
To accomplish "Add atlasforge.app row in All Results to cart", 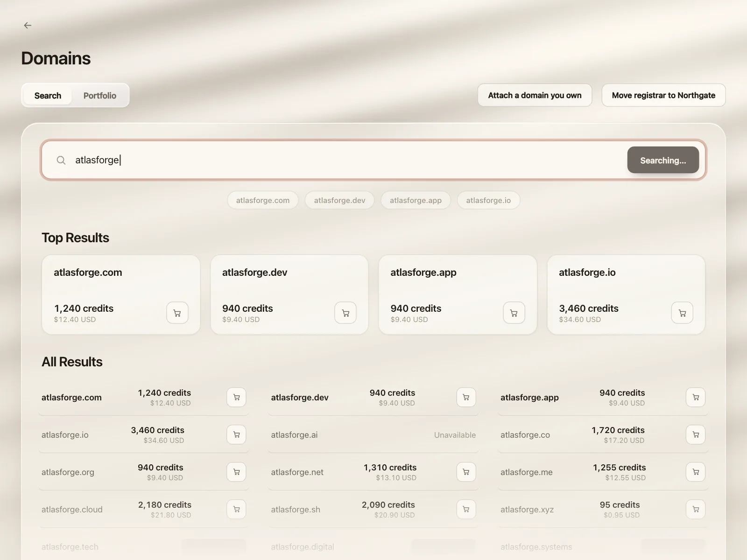I will (696, 397).
